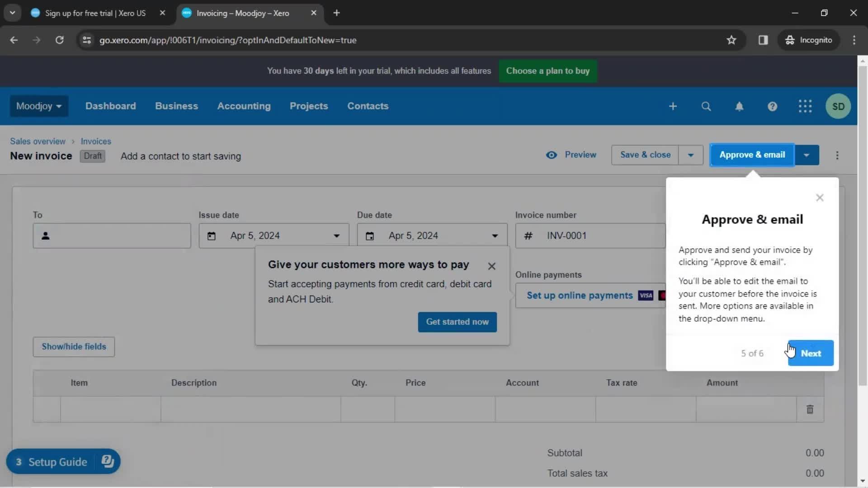Screen dimensions: 868x488
Task: Open the Issue date picker dropdown
Action: [336, 236]
